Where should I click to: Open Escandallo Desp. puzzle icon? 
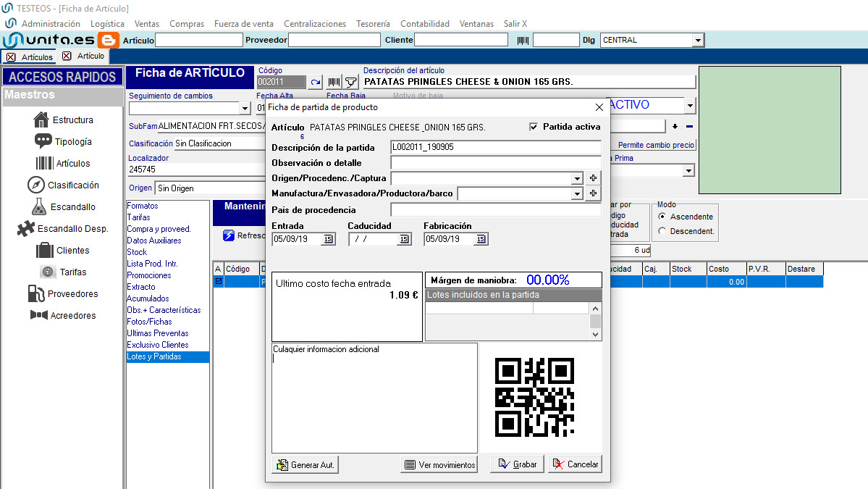(25, 228)
